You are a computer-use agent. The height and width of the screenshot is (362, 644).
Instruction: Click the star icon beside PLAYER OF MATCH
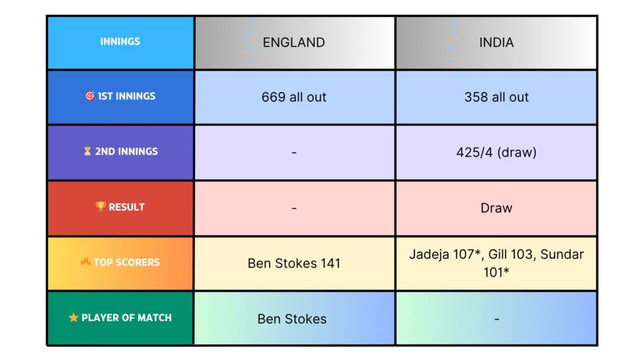(74, 317)
